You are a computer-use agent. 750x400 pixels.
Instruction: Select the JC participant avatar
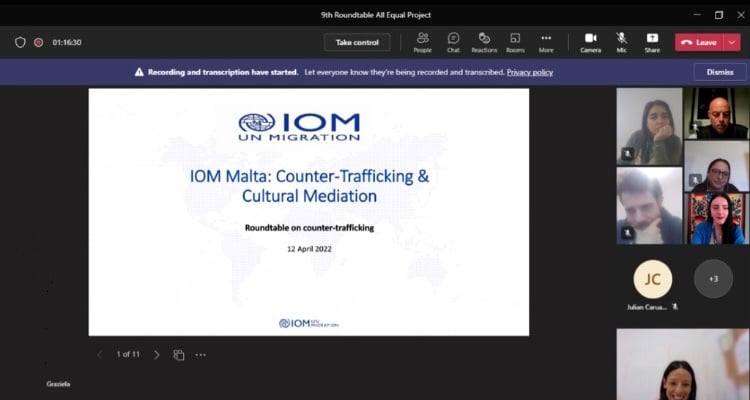pyautogui.click(x=652, y=279)
